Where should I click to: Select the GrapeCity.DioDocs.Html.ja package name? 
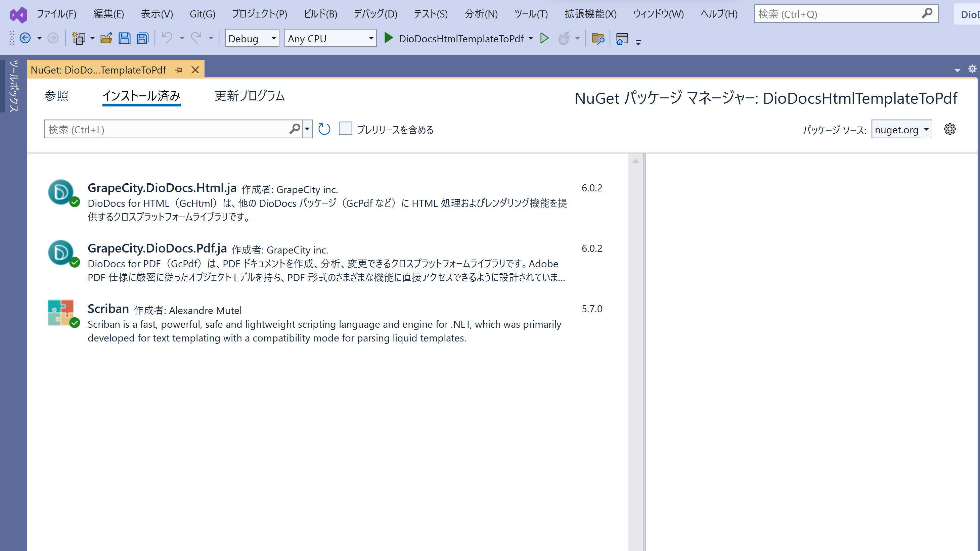[x=162, y=187]
